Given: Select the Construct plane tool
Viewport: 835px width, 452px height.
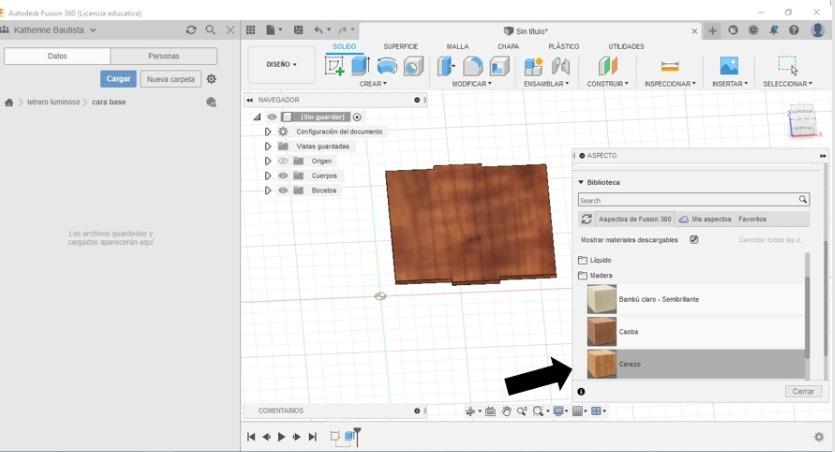Looking at the screenshot, I should click(607, 67).
